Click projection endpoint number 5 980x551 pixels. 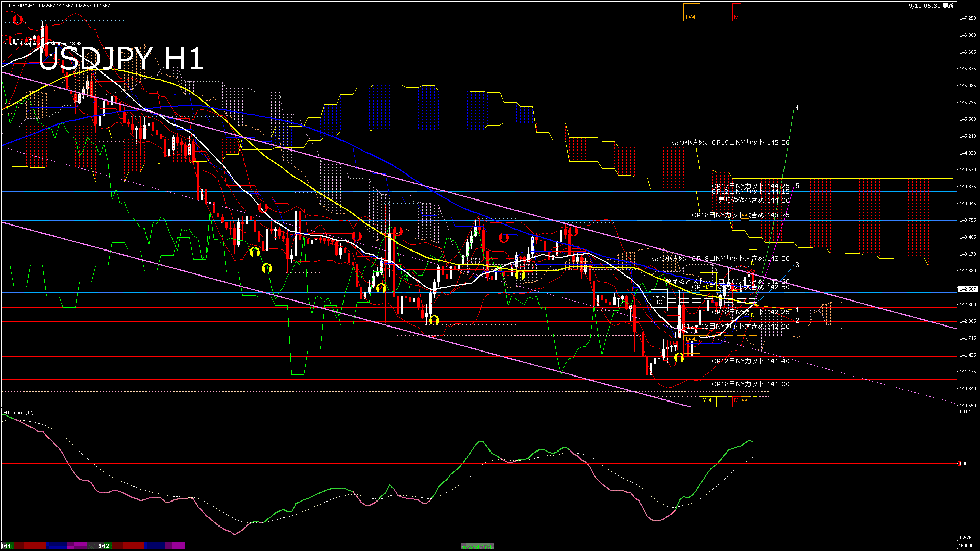click(x=797, y=186)
